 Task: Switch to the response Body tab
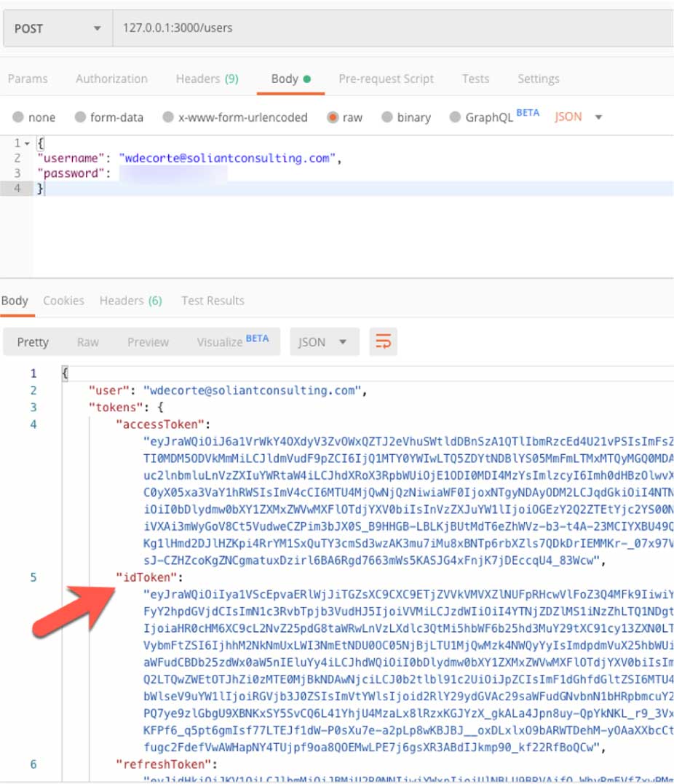tap(15, 301)
